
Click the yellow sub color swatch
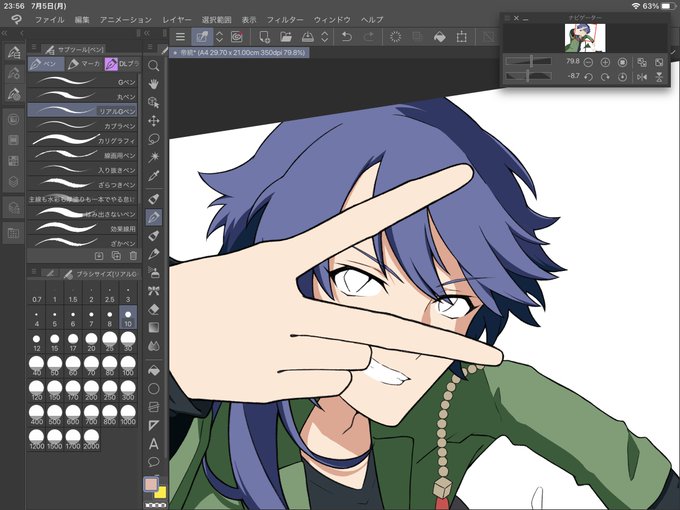tap(160, 492)
